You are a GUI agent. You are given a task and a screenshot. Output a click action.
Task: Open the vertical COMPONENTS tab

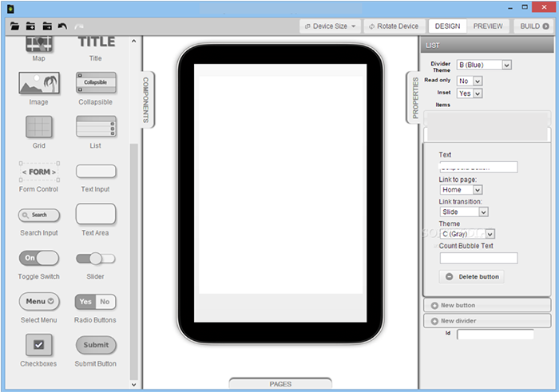[147, 99]
